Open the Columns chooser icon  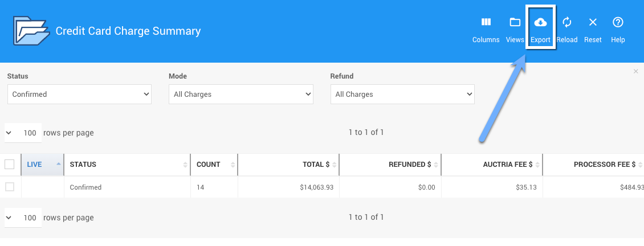486,23
